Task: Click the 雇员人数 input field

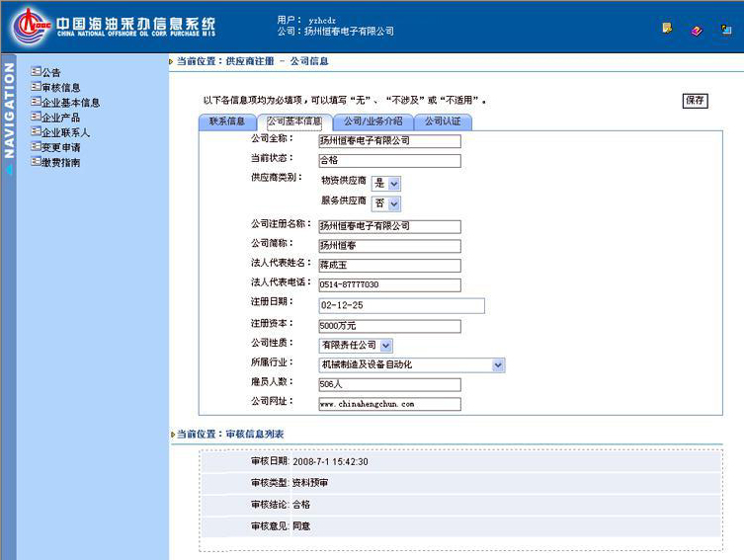Action: tap(389, 384)
